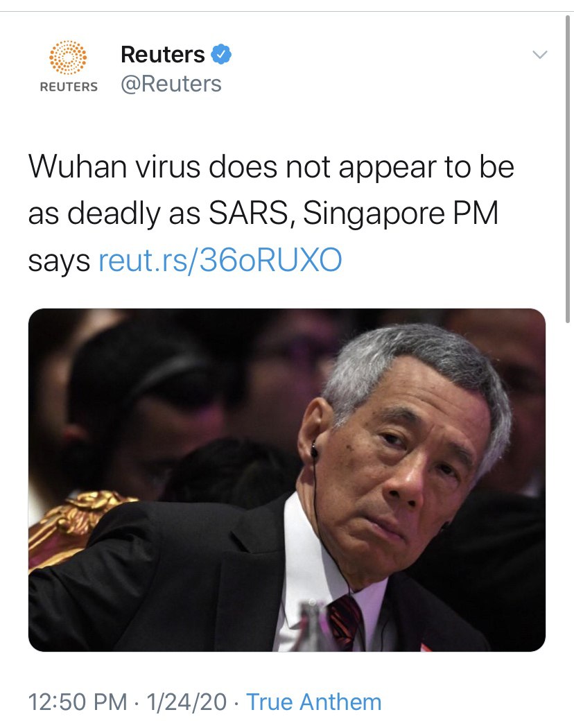Open the reut.rs/36oRUXO article link

[x=220, y=260]
